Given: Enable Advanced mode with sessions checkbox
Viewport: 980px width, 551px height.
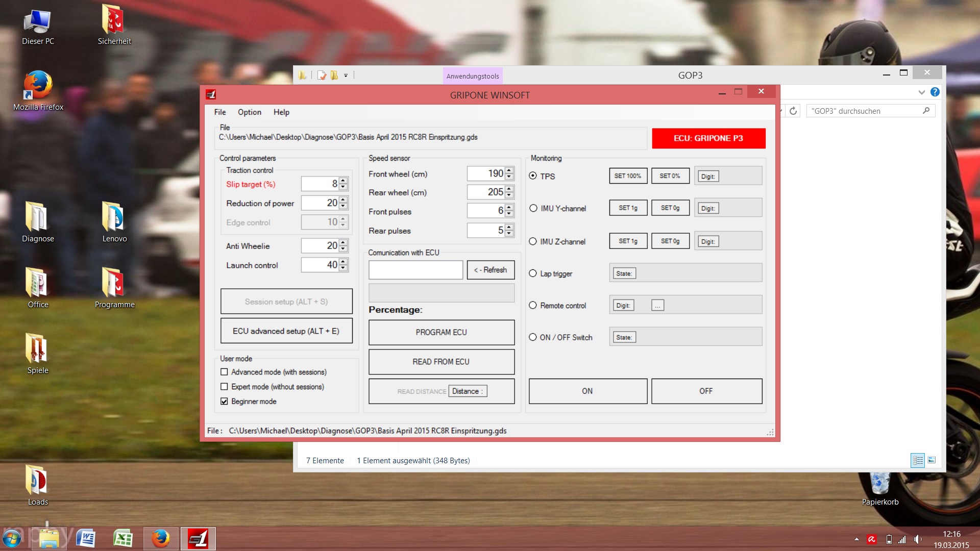Looking at the screenshot, I should click(224, 372).
